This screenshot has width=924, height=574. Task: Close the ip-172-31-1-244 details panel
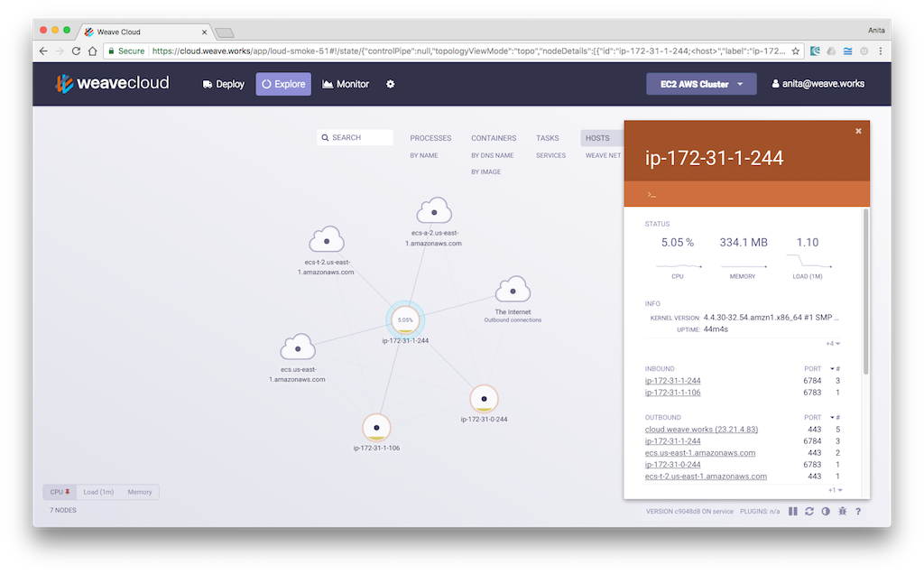pyautogui.click(x=859, y=131)
